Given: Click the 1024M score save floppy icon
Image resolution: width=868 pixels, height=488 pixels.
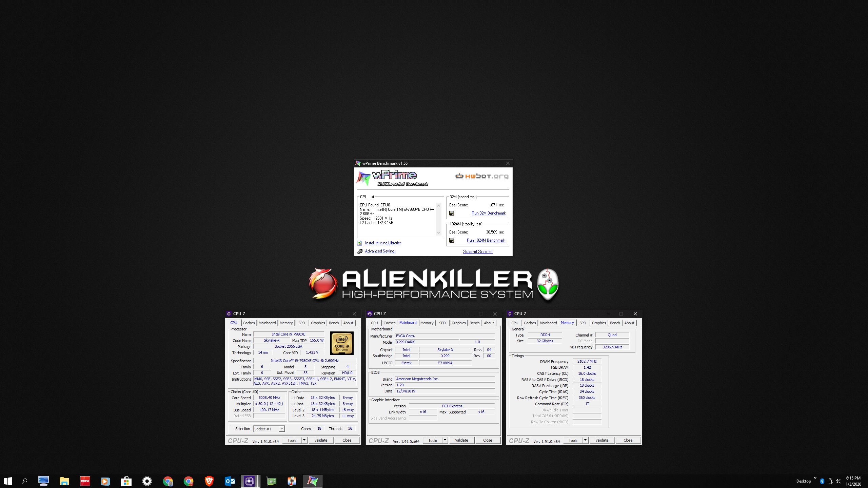Looking at the screenshot, I should [452, 240].
